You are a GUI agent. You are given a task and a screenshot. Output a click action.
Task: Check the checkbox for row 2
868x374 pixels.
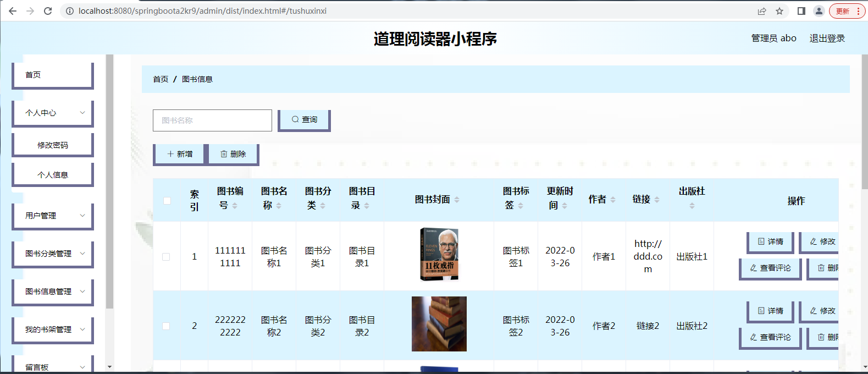[166, 326]
